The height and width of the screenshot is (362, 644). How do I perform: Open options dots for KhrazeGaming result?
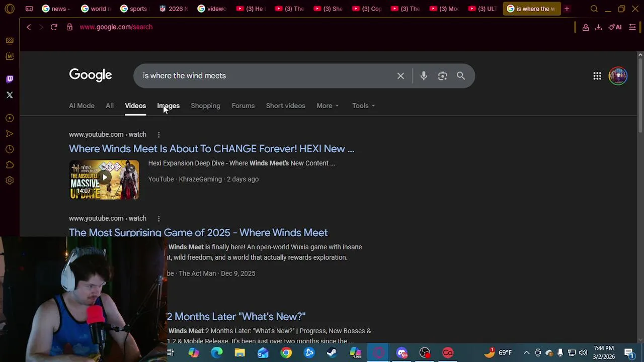pyautogui.click(x=158, y=134)
